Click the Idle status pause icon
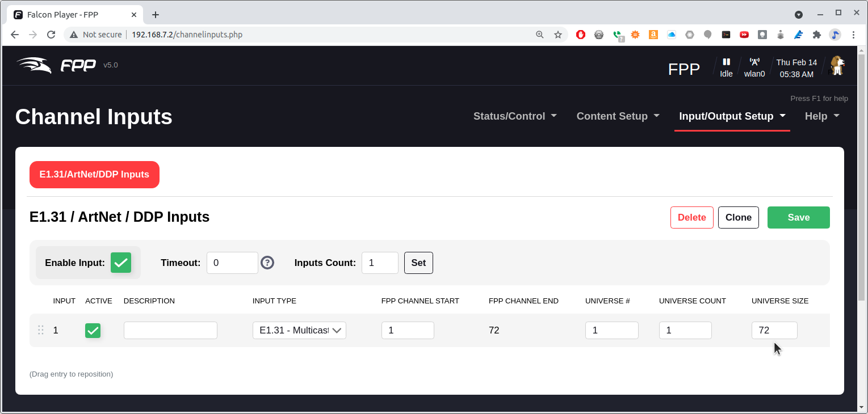This screenshot has height=414, width=868. pos(726,62)
